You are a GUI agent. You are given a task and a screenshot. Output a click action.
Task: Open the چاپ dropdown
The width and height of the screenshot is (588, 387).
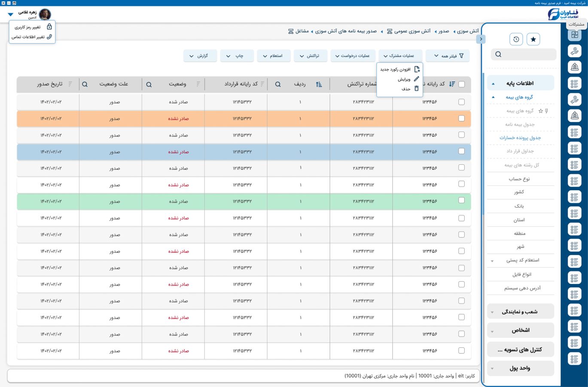(237, 56)
